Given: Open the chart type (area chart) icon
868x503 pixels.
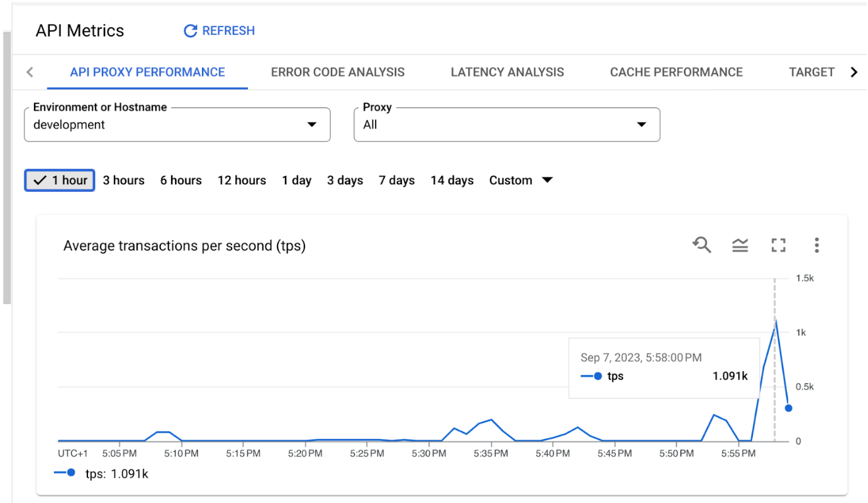Looking at the screenshot, I should point(740,245).
